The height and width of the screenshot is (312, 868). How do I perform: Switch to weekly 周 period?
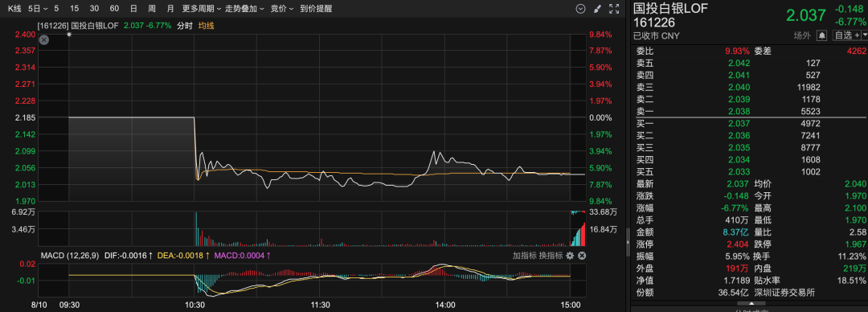tap(152, 9)
